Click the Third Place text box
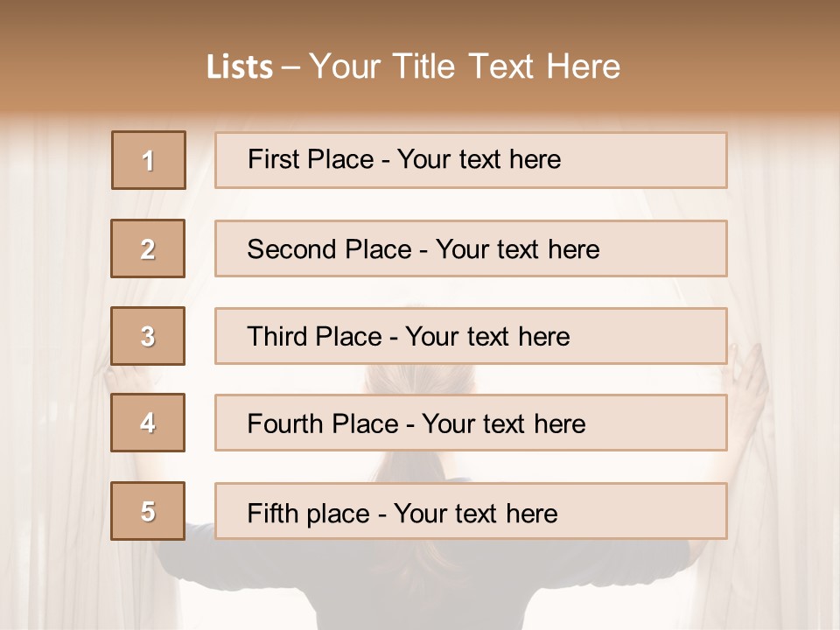Viewport: 840px width, 630px height. (471, 336)
